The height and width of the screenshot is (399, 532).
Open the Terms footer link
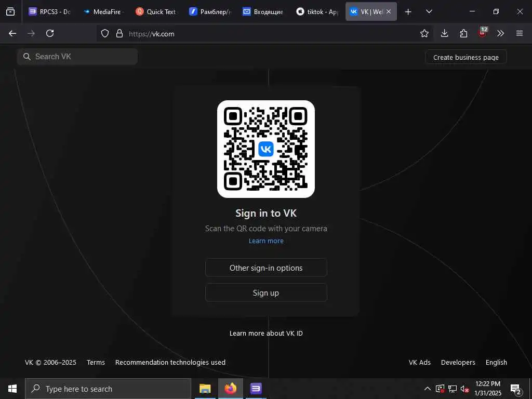pyautogui.click(x=96, y=362)
